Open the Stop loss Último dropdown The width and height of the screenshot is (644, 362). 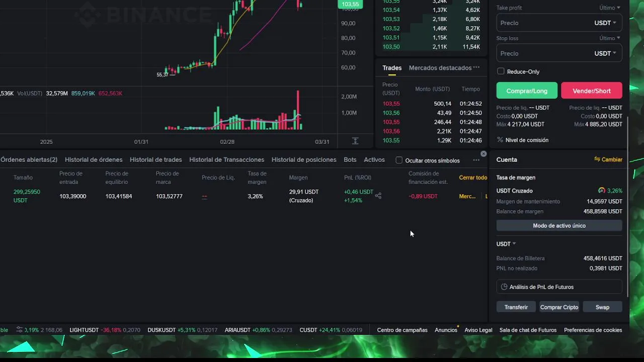[x=610, y=38]
